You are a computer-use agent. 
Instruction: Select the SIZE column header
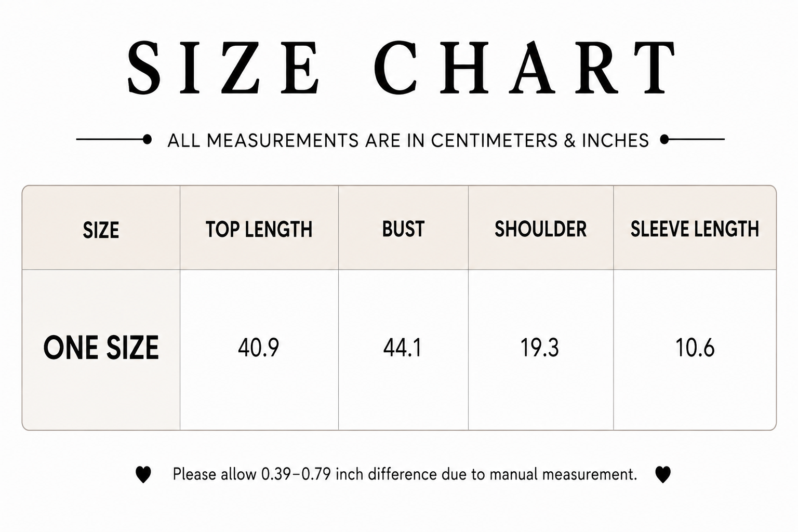point(101,230)
